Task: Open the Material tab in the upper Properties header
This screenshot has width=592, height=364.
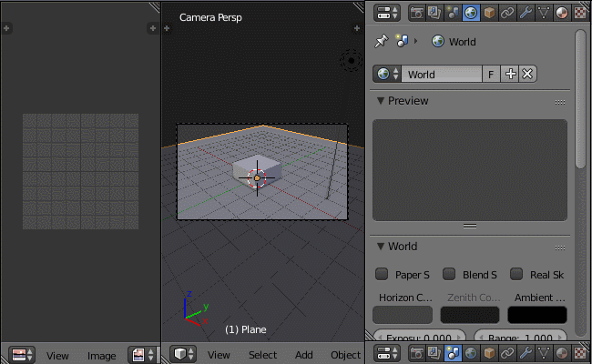Action: [x=561, y=13]
